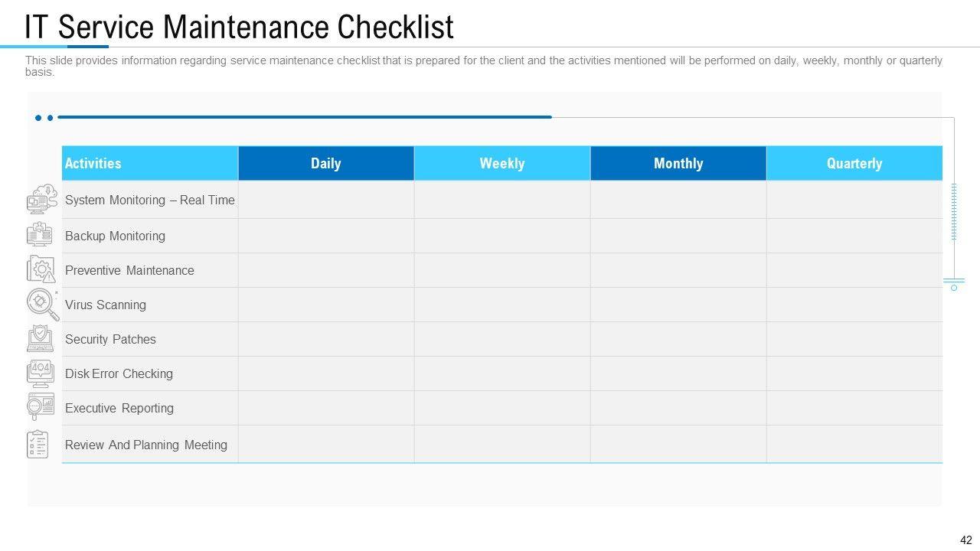The height and width of the screenshot is (551, 980).
Task: Select the Quarterly column header
Action: [854, 163]
